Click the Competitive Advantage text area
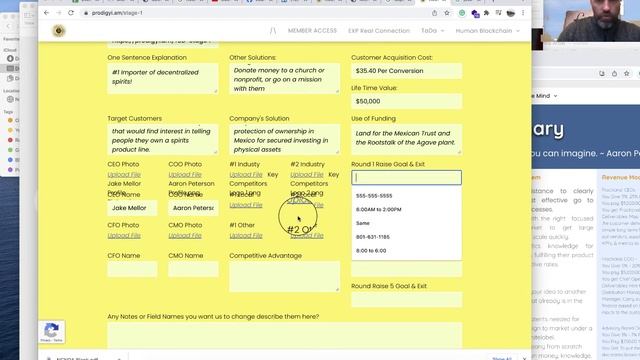This screenshot has height=360, width=640. [x=284, y=277]
